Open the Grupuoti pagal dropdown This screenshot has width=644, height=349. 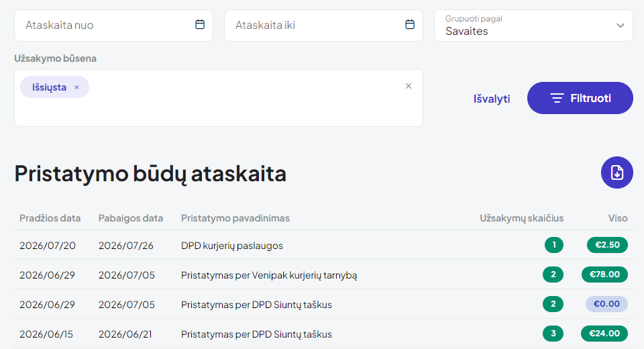coord(533,26)
